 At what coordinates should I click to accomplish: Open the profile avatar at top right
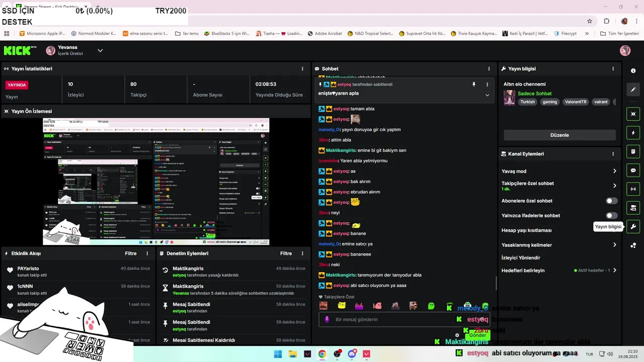click(625, 50)
